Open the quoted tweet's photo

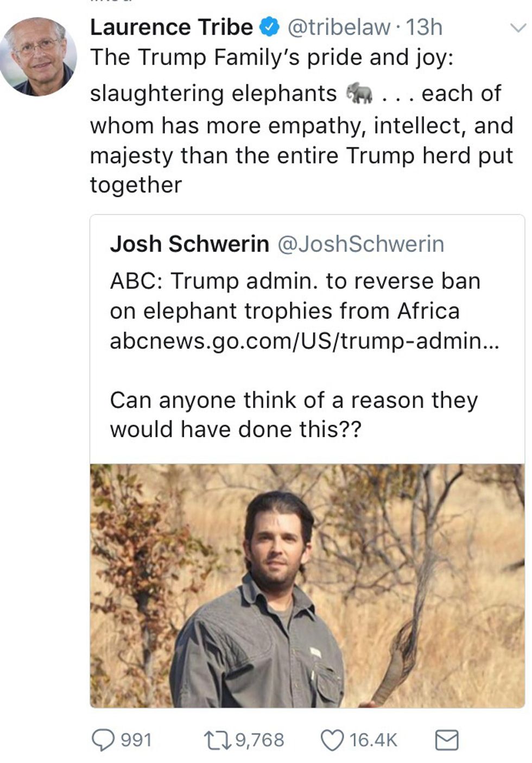[307, 585]
